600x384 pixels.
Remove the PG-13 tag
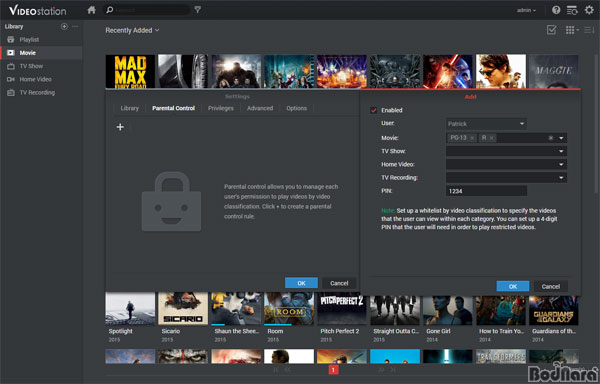472,138
